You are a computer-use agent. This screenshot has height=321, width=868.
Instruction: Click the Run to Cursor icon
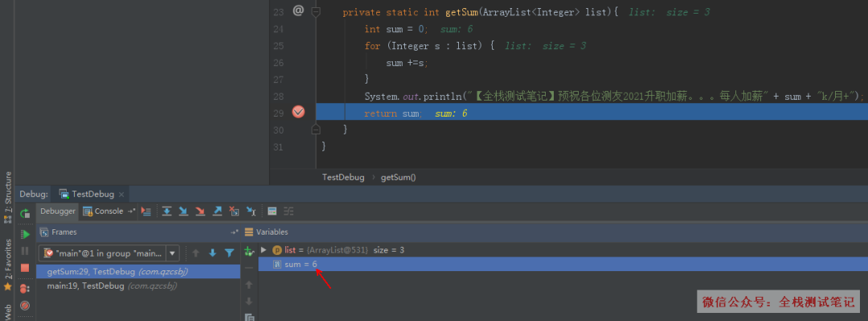[251, 212]
